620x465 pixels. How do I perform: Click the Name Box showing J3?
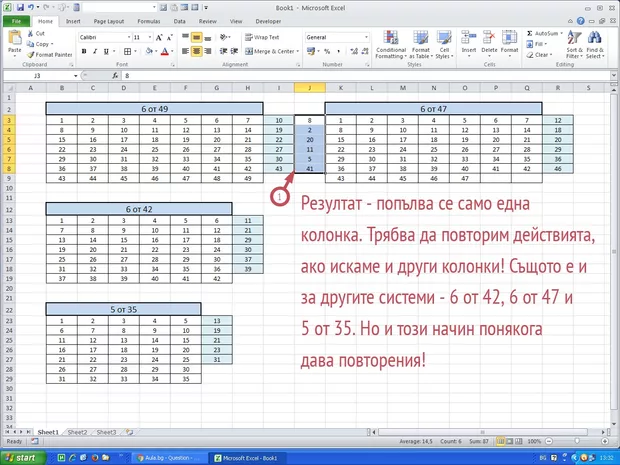point(37,76)
